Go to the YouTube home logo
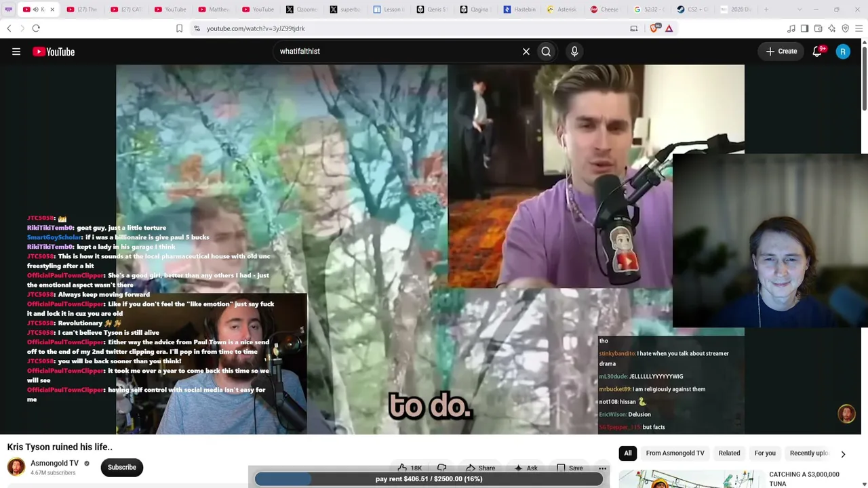 point(54,52)
